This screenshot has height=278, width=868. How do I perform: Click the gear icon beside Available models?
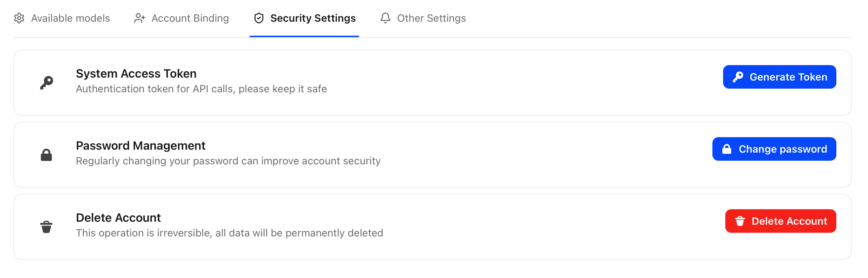pos(19,18)
